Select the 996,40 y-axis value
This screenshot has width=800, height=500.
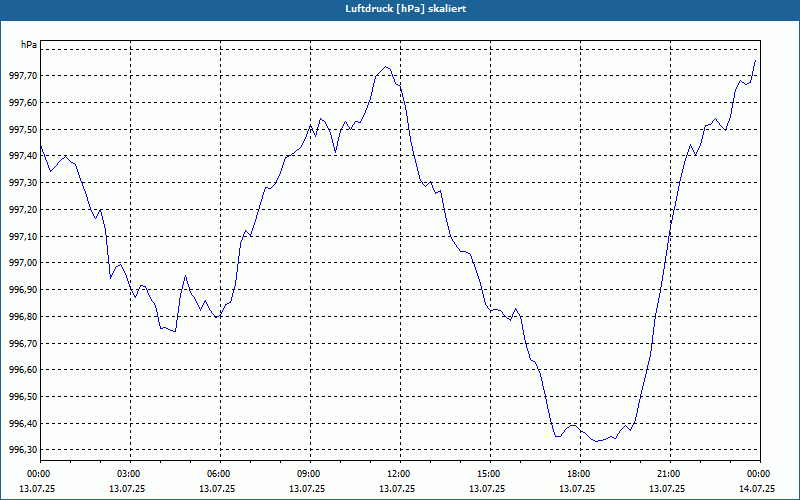23,423
